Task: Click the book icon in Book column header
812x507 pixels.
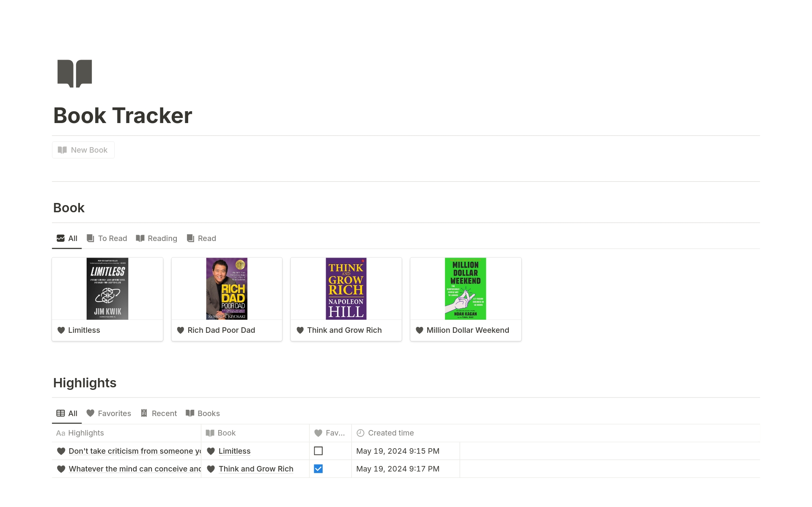Action: (210, 433)
